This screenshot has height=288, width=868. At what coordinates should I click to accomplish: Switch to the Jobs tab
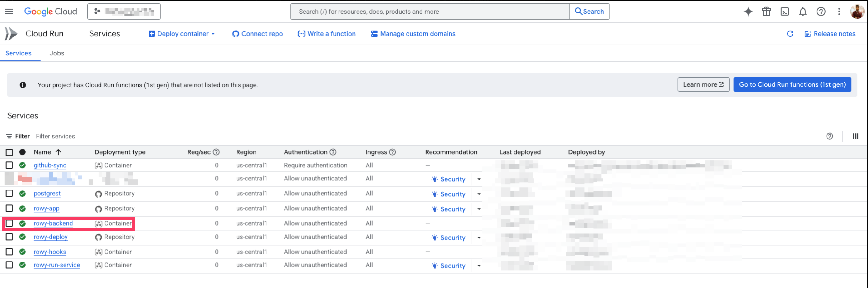click(57, 53)
